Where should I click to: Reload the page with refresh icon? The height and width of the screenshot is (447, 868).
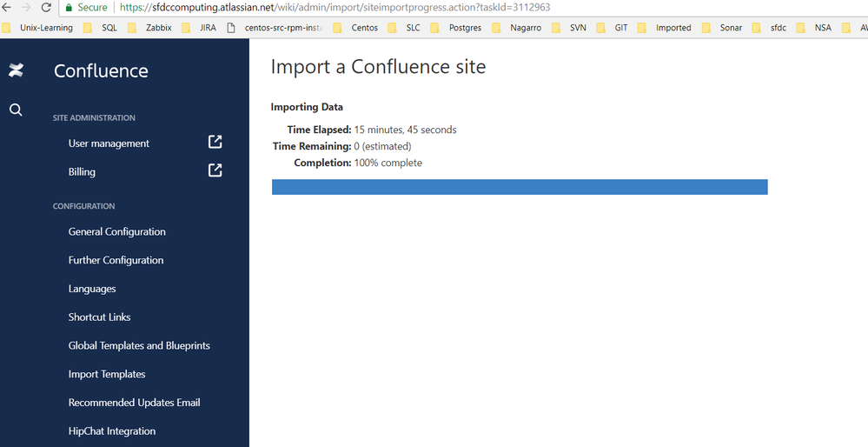click(46, 8)
